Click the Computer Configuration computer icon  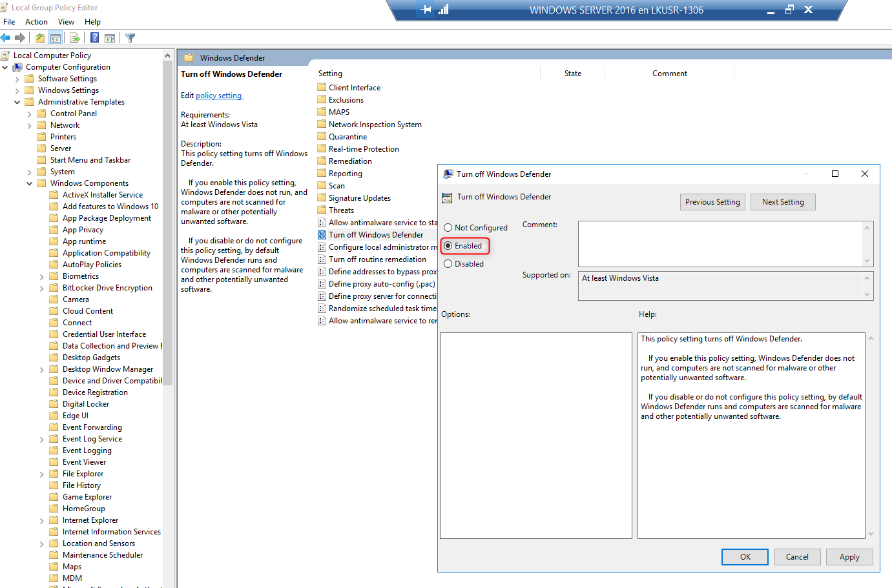pos(17,67)
